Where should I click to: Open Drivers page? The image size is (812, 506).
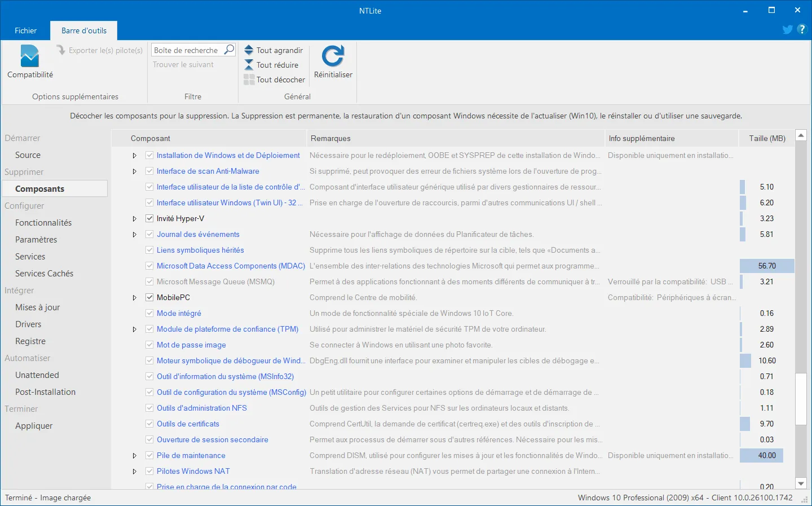click(28, 324)
